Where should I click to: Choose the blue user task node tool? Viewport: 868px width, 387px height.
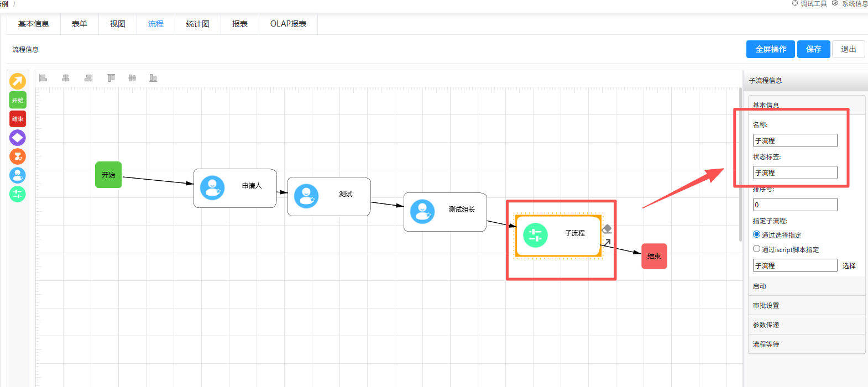(x=18, y=175)
